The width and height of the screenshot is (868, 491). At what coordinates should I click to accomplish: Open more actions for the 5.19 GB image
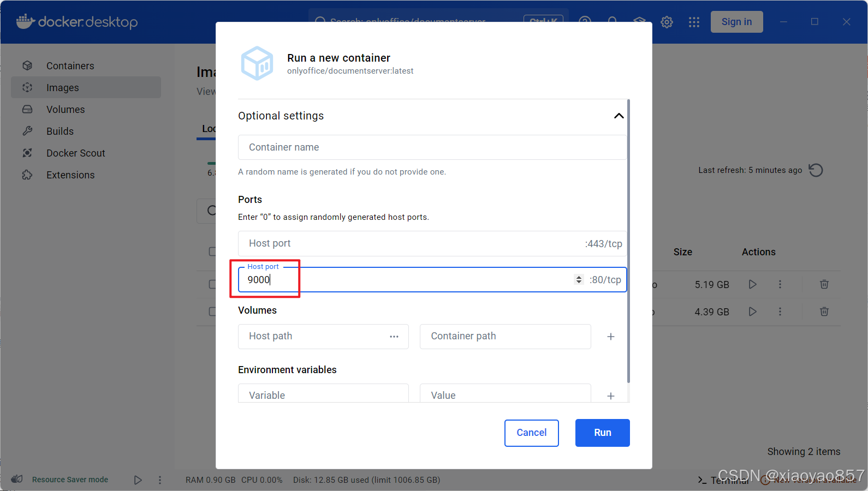tap(780, 284)
